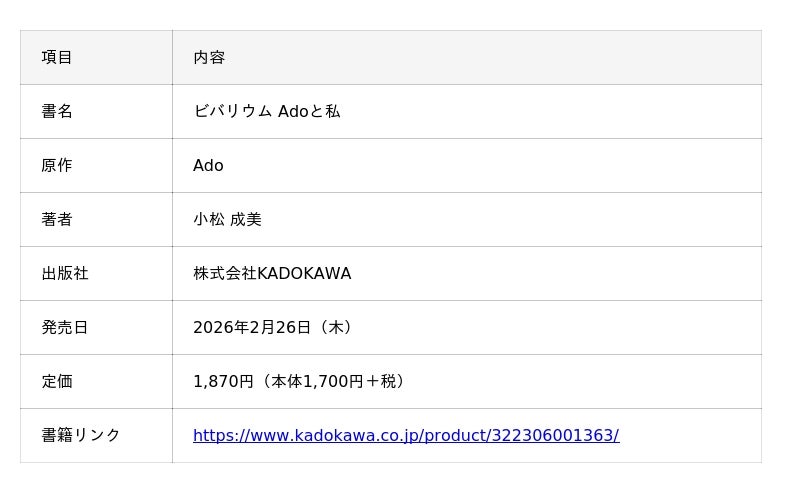Click the 内容 header cell
800x493 pixels.
209,58
